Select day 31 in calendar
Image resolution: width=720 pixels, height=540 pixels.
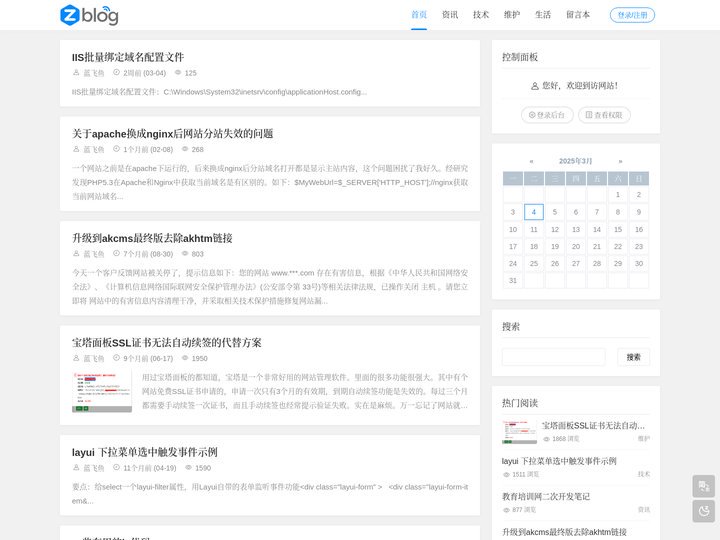(x=513, y=281)
